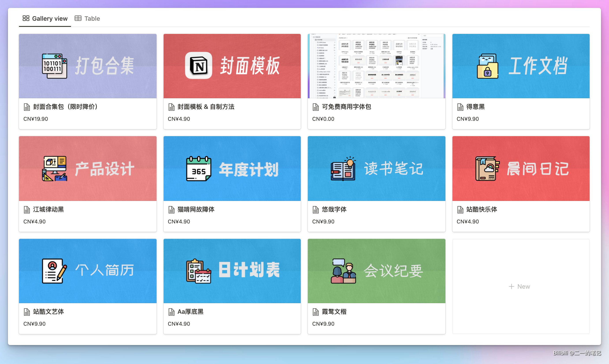Open the 会议纪要 cover thumbnail

pyautogui.click(x=376, y=271)
